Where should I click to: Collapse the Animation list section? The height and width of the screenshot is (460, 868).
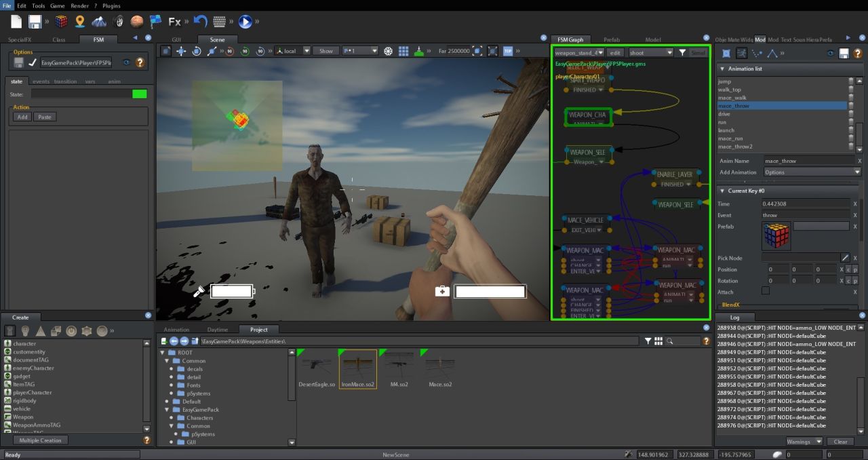[722, 69]
